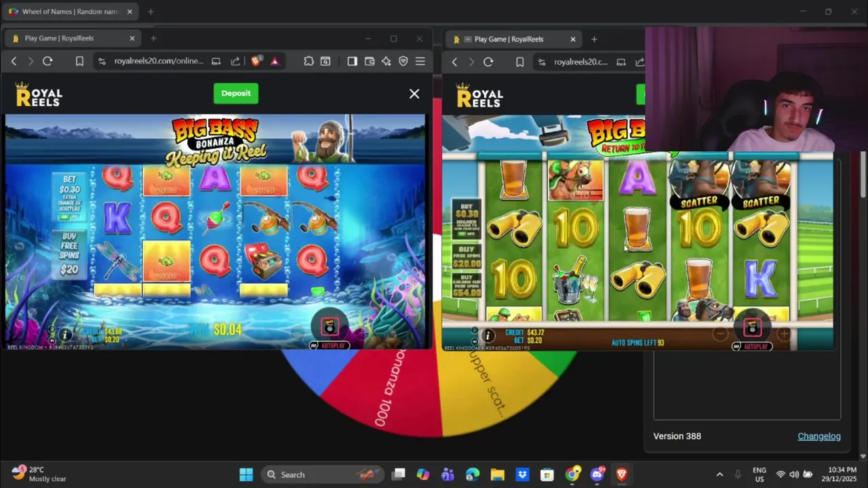Click address bar URL in right window
Image resolution: width=868 pixels, height=488 pixels.
tap(580, 62)
